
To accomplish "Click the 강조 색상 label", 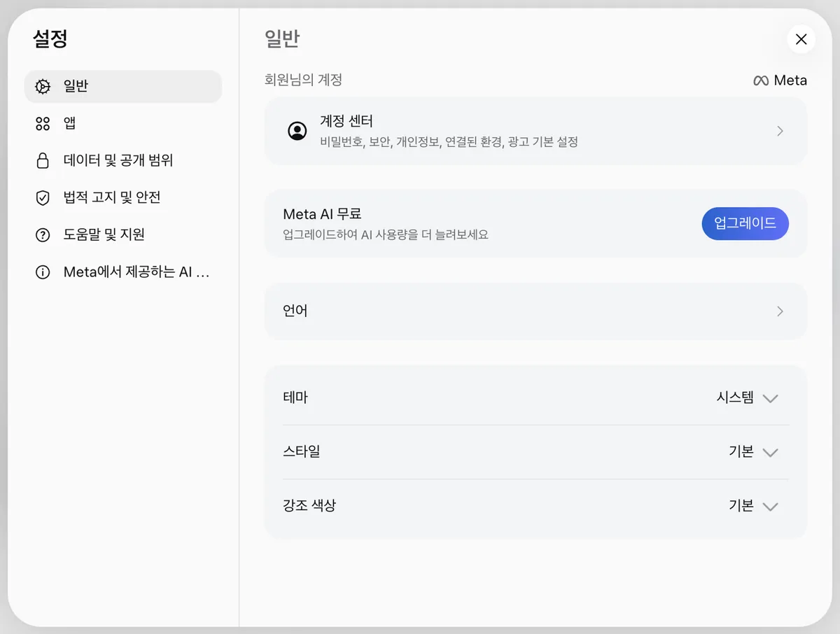I will pyautogui.click(x=309, y=505).
